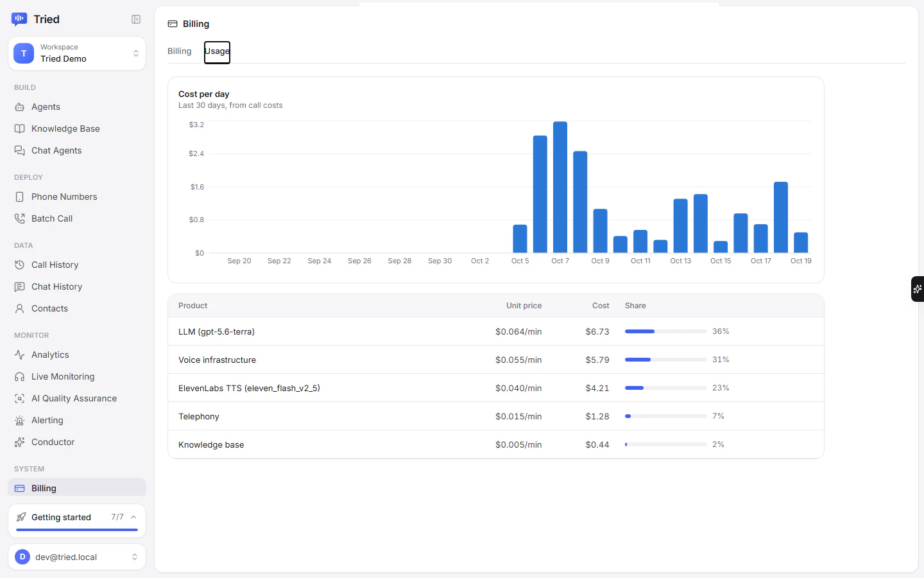Click the credit card icon in page header

[x=173, y=24]
